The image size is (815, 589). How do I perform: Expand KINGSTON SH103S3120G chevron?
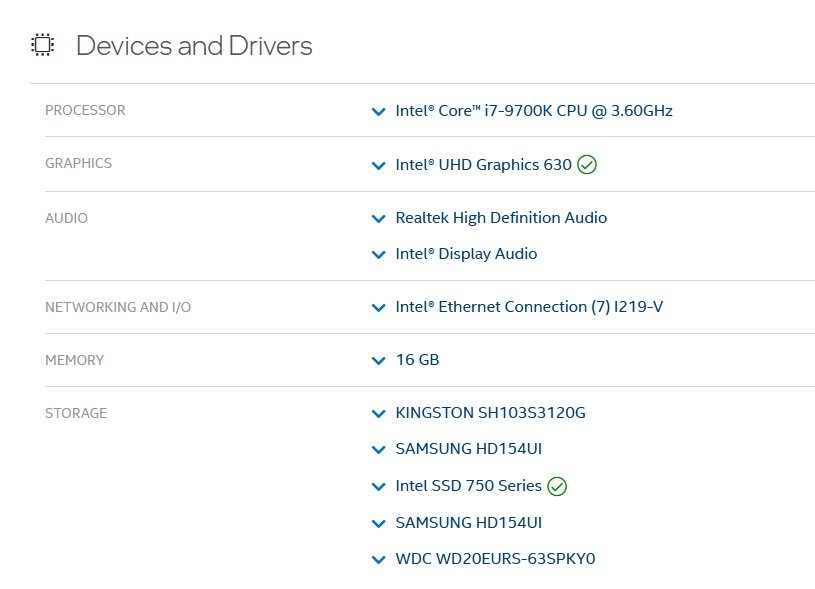pos(379,414)
